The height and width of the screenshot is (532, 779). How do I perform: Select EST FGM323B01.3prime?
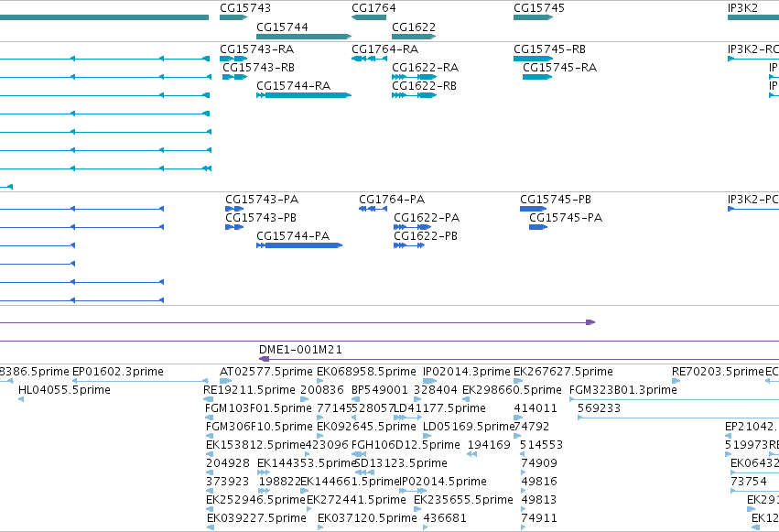click(623, 390)
